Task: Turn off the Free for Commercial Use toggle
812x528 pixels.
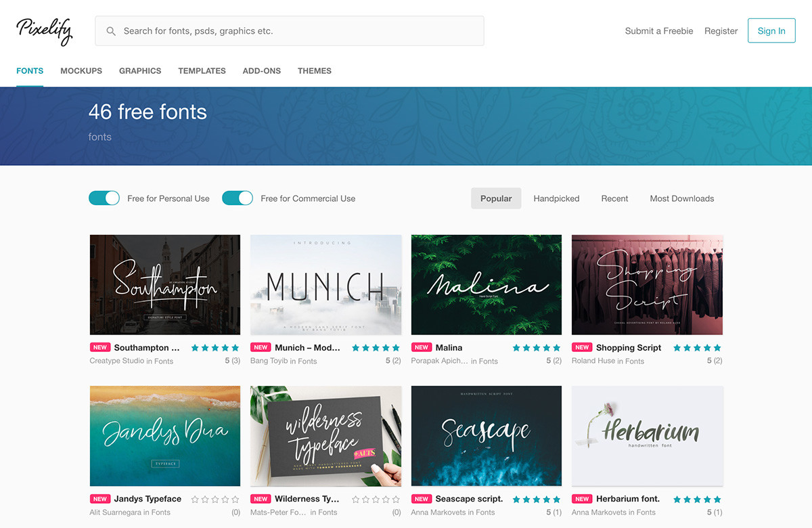Action: (x=237, y=198)
